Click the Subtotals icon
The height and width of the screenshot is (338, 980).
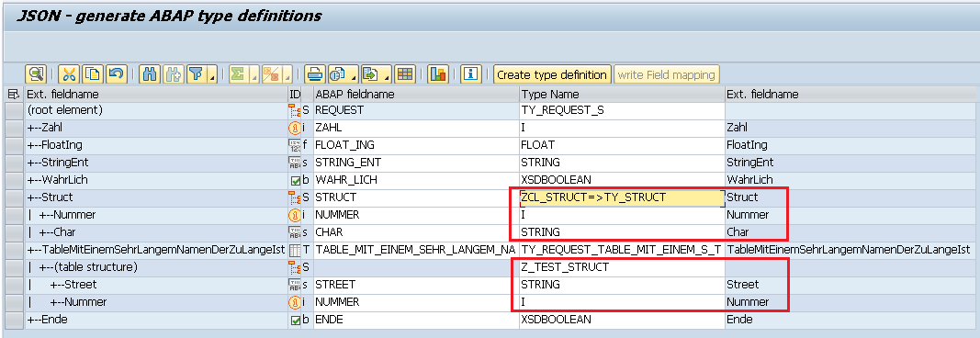[x=271, y=74]
